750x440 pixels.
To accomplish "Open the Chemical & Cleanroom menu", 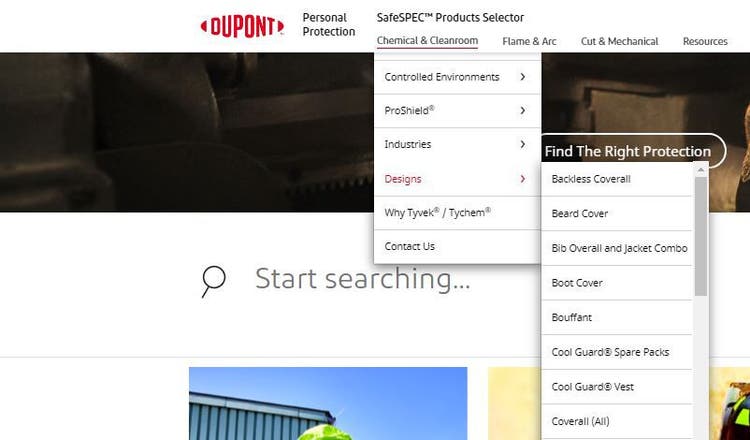I will (x=427, y=41).
